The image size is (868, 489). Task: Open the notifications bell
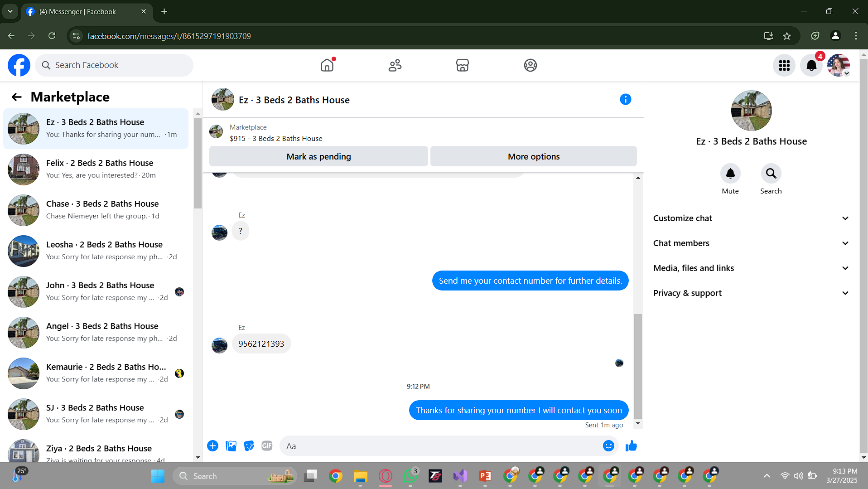[x=811, y=65]
